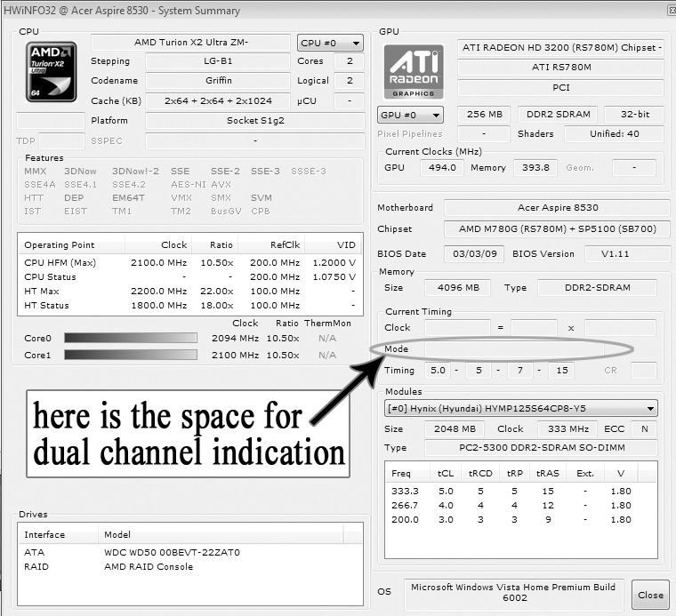676x616 pixels.
Task: Select the 266.7 frequency timing row
Action: 521,505
